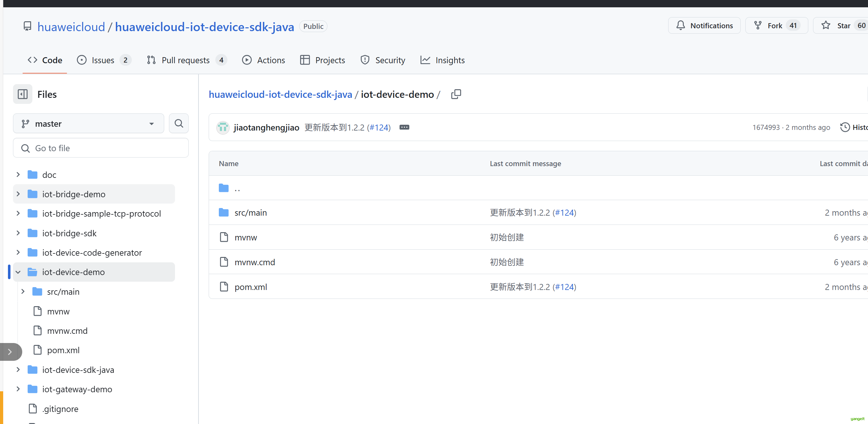Select iot-bridge-sdk folder in tree
Screen dimensions: 868x424
click(69, 233)
